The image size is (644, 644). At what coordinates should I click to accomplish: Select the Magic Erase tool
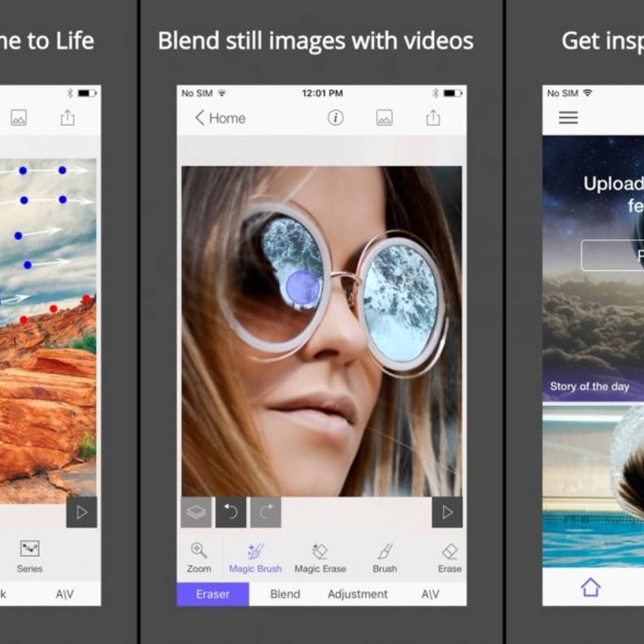point(320,558)
